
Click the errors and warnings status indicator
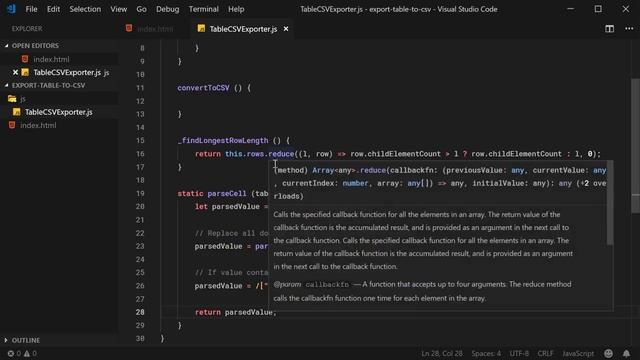click(22, 353)
